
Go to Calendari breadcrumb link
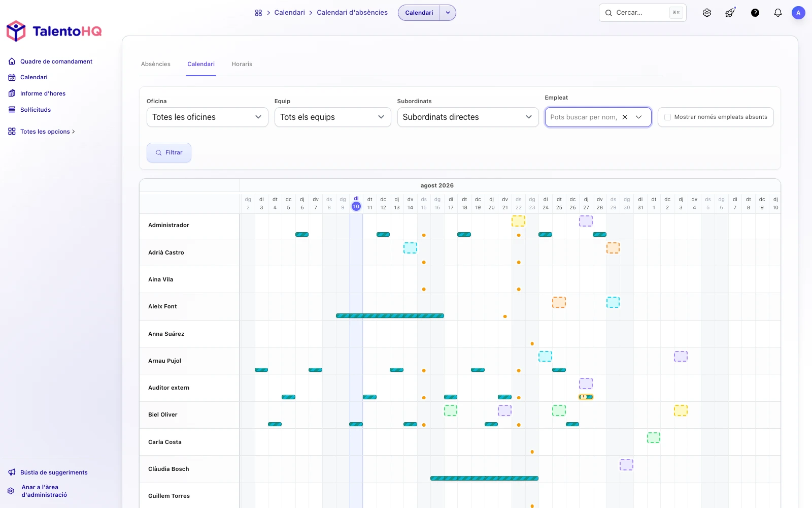tap(290, 13)
